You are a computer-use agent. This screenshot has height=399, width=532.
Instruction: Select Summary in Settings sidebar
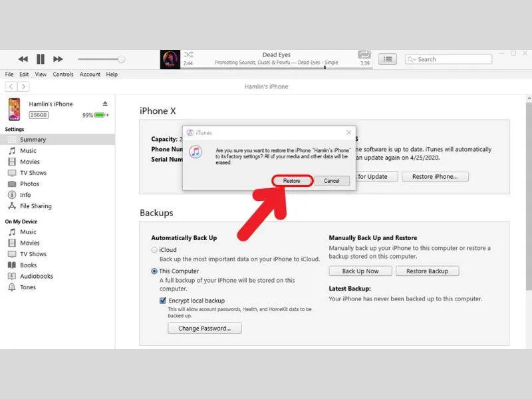[x=58, y=140]
